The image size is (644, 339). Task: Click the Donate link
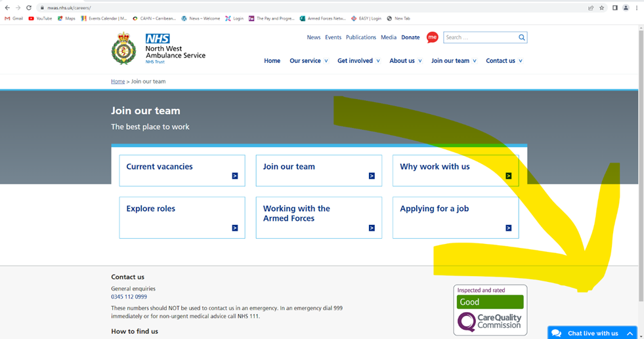point(410,37)
